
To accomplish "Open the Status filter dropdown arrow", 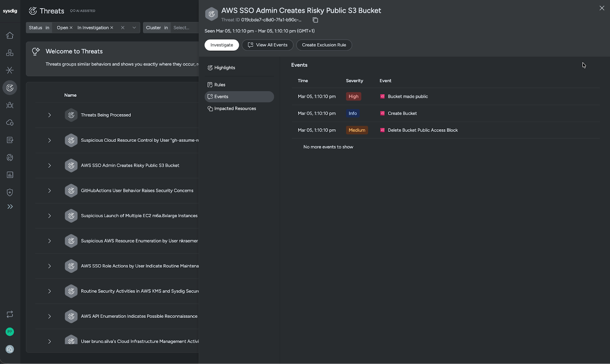I will pyautogui.click(x=134, y=28).
